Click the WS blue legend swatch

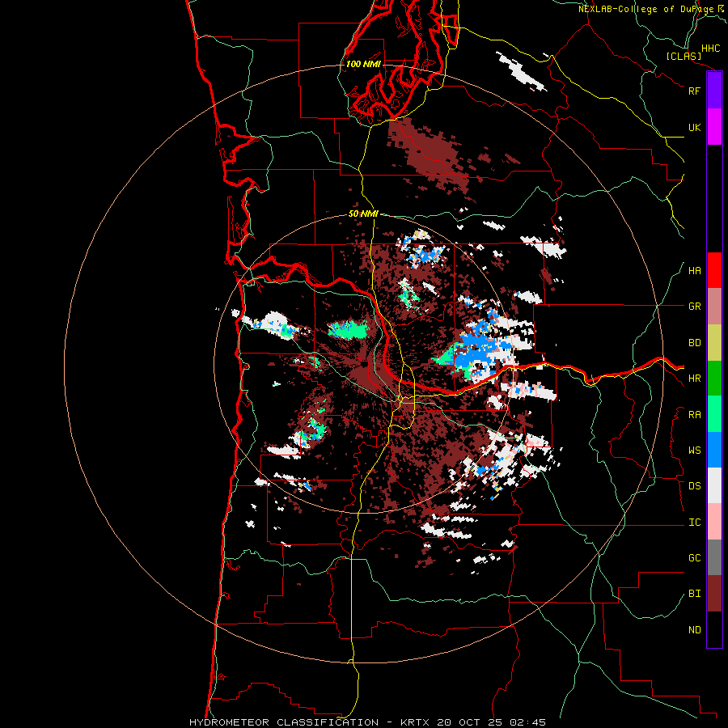714,450
